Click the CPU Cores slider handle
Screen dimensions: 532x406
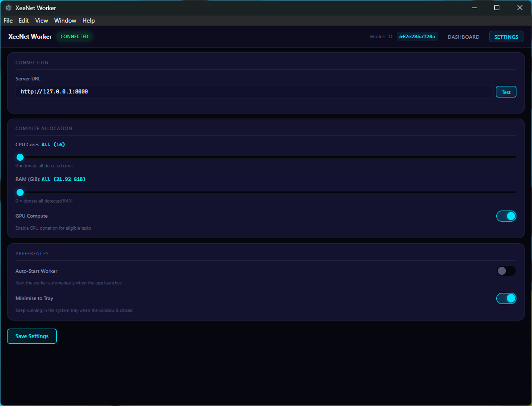tap(20, 157)
